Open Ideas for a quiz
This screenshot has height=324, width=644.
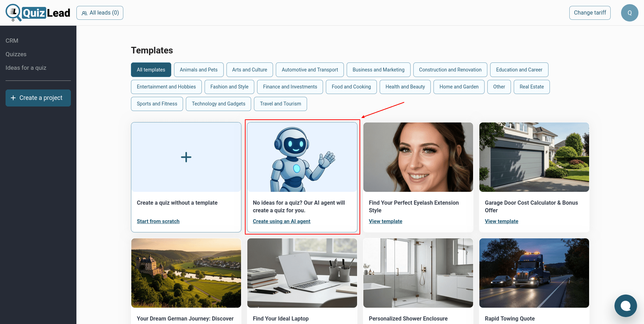click(26, 68)
